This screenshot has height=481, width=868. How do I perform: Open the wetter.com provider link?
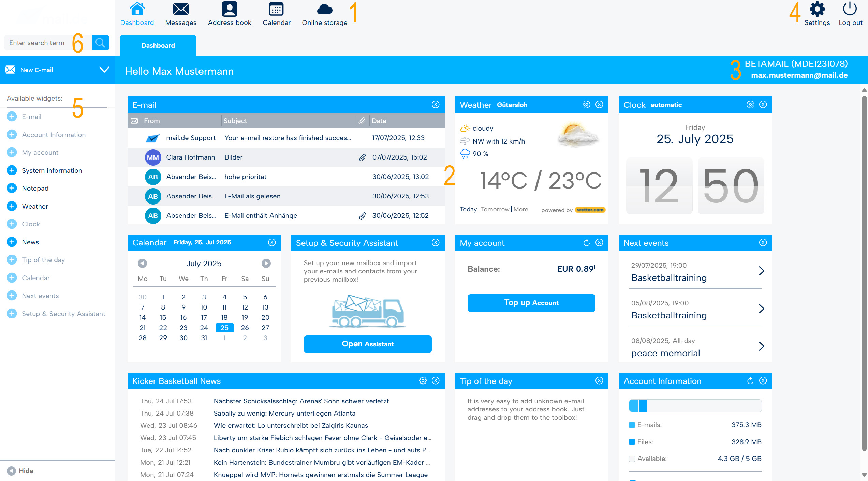(x=590, y=210)
